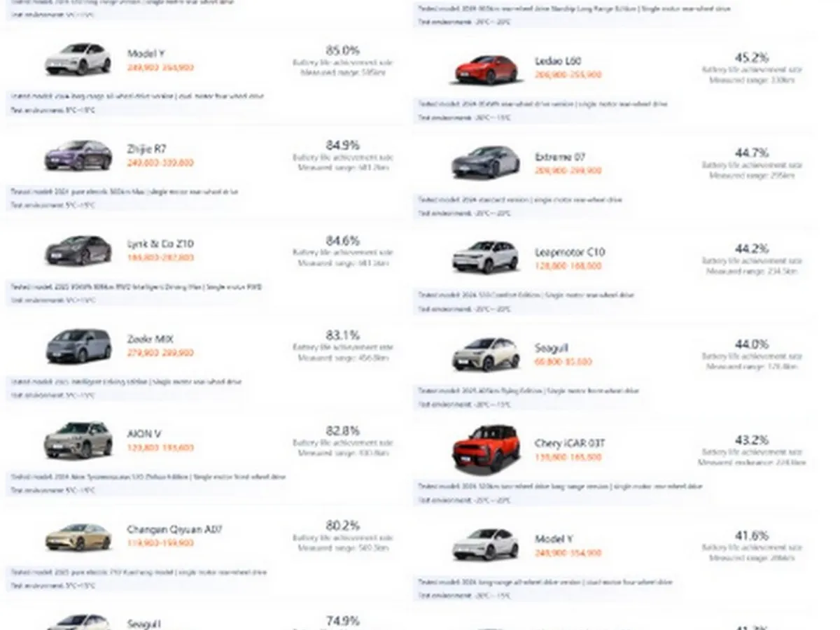The width and height of the screenshot is (840, 630).
Task: Open the red Ledao L60 car image
Action: [486, 69]
